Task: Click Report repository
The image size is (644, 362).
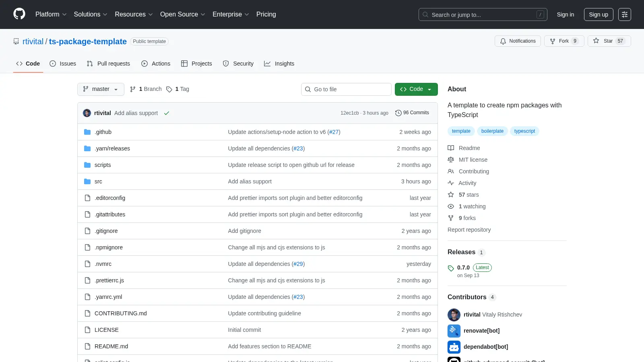Action: tap(469, 230)
